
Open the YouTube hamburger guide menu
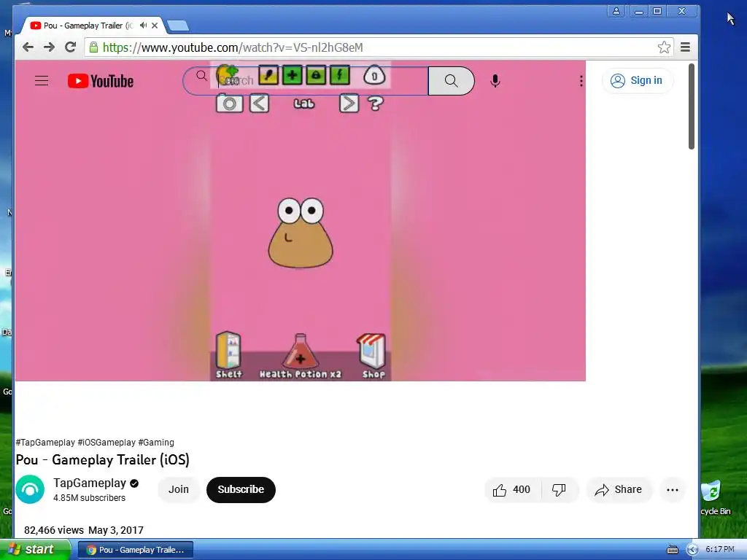pos(42,81)
